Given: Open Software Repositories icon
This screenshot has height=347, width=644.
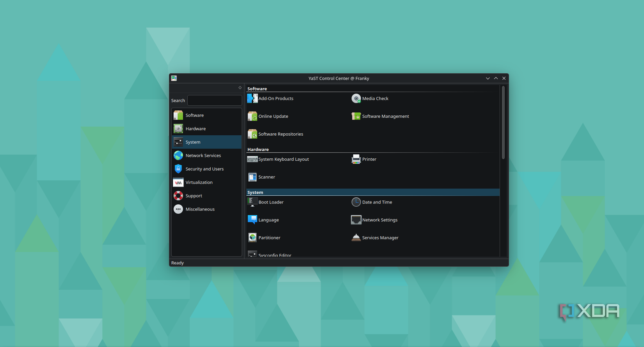Looking at the screenshot, I should (253, 134).
